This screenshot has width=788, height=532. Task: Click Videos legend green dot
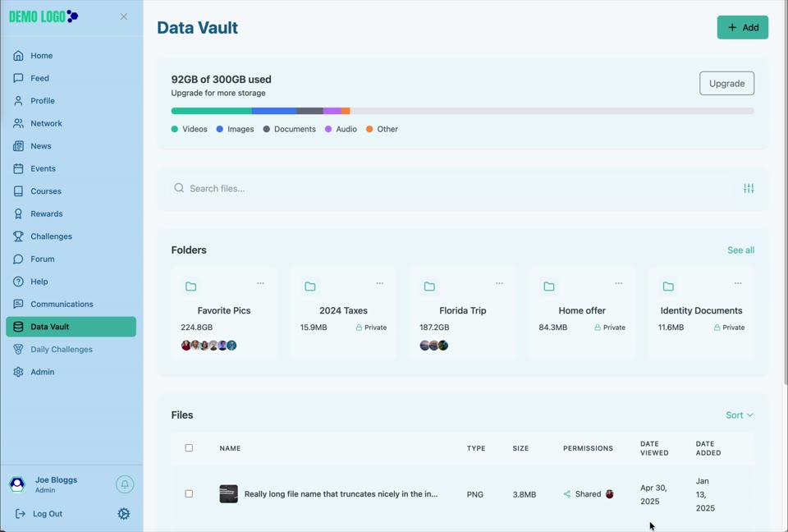174,129
